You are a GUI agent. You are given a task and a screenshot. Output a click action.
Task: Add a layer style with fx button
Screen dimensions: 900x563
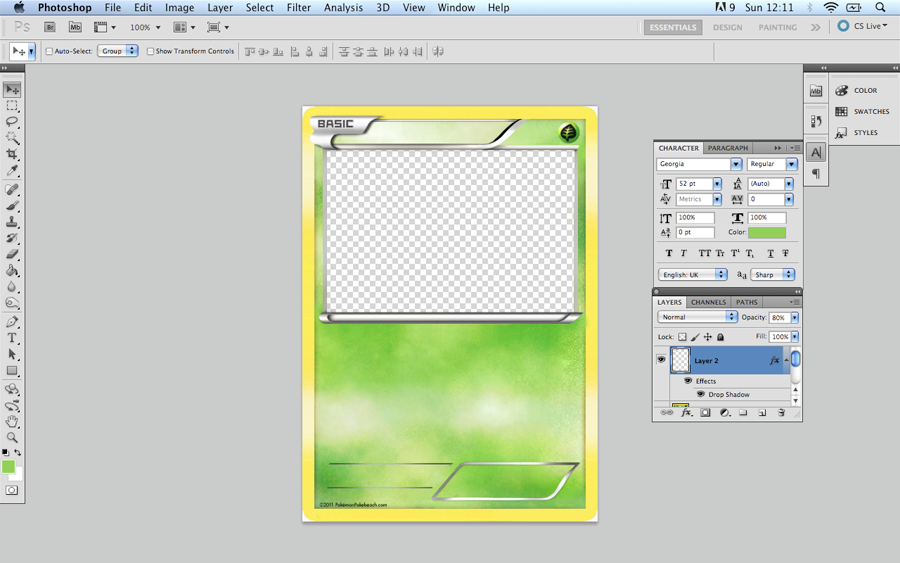(686, 413)
